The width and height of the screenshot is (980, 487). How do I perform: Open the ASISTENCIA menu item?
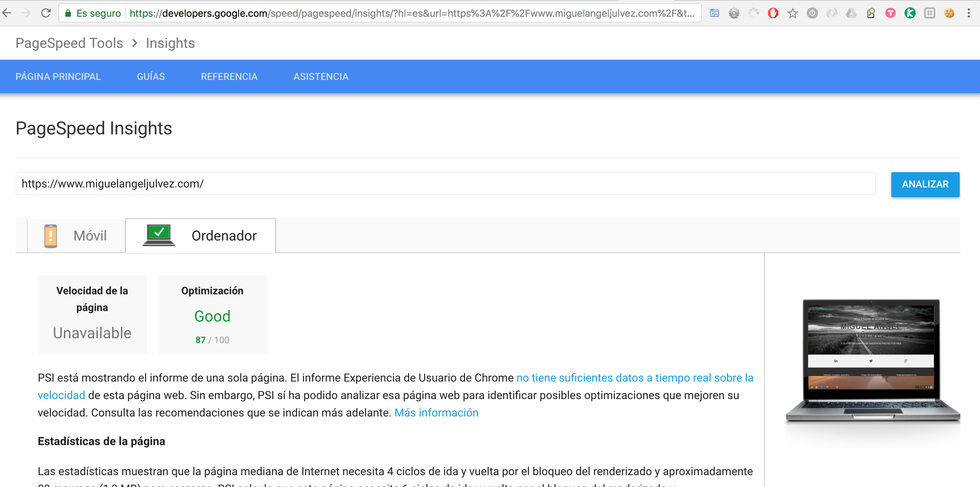click(x=321, y=76)
